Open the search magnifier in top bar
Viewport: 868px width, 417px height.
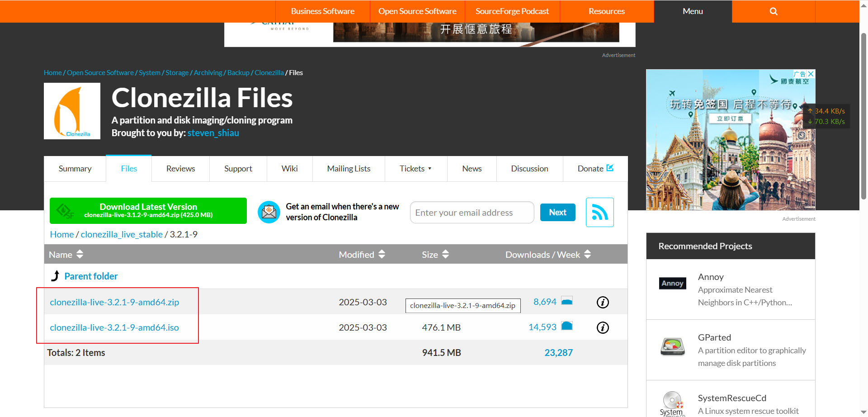(x=774, y=11)
